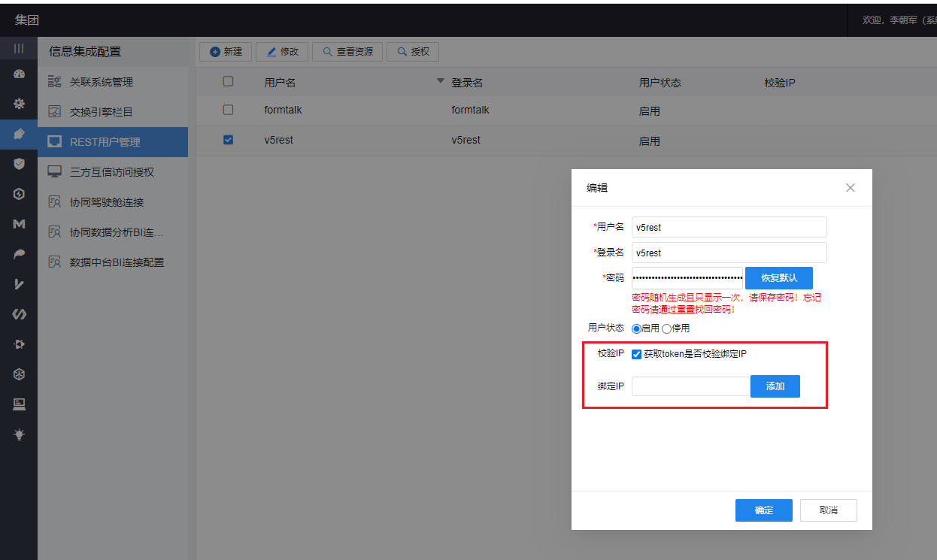Screen dimensions: 937x560
Task: Click the lightbulb icon in left sidebar
Action: (x=19, y=434)
